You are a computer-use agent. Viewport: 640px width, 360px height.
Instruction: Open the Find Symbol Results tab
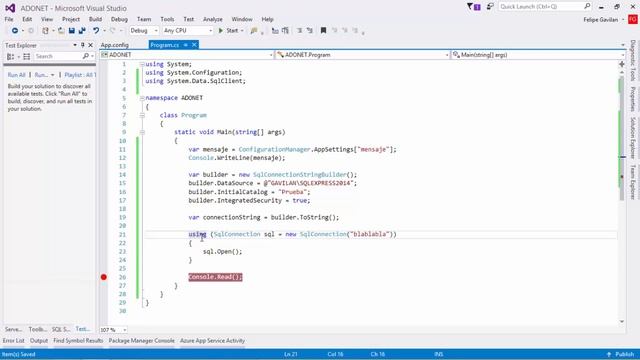[x=78, y=341]
